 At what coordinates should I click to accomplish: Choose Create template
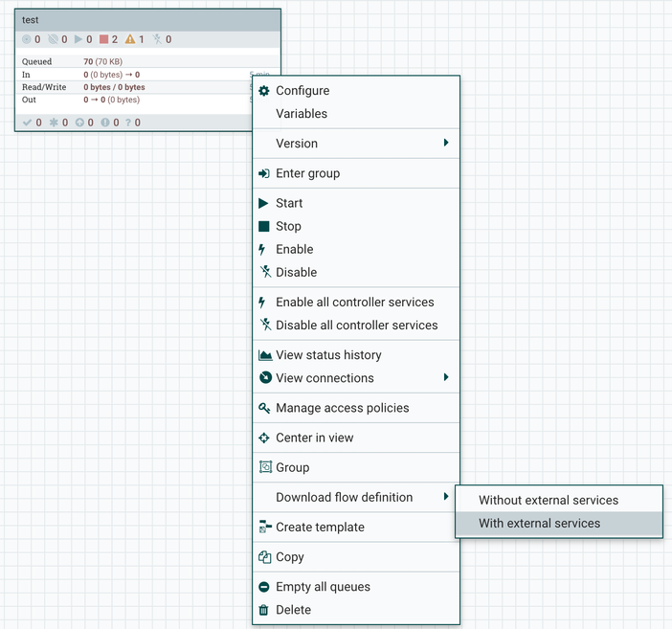[x=356, y=528]
